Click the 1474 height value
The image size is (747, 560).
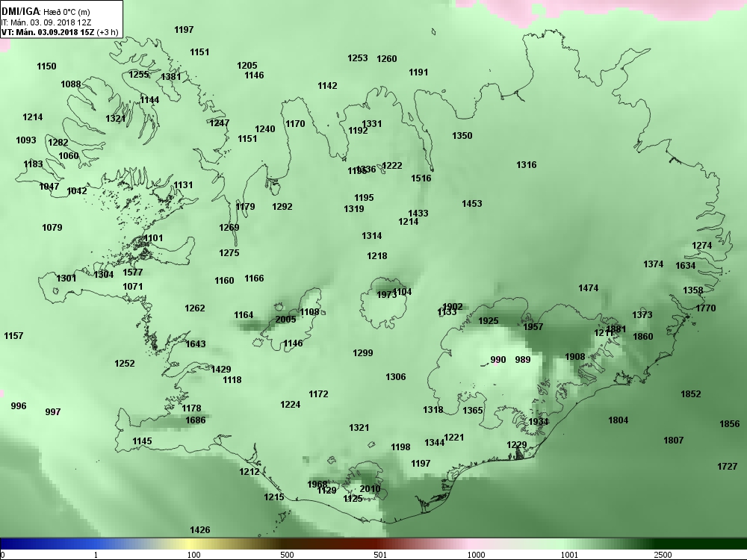click(588, 288)
